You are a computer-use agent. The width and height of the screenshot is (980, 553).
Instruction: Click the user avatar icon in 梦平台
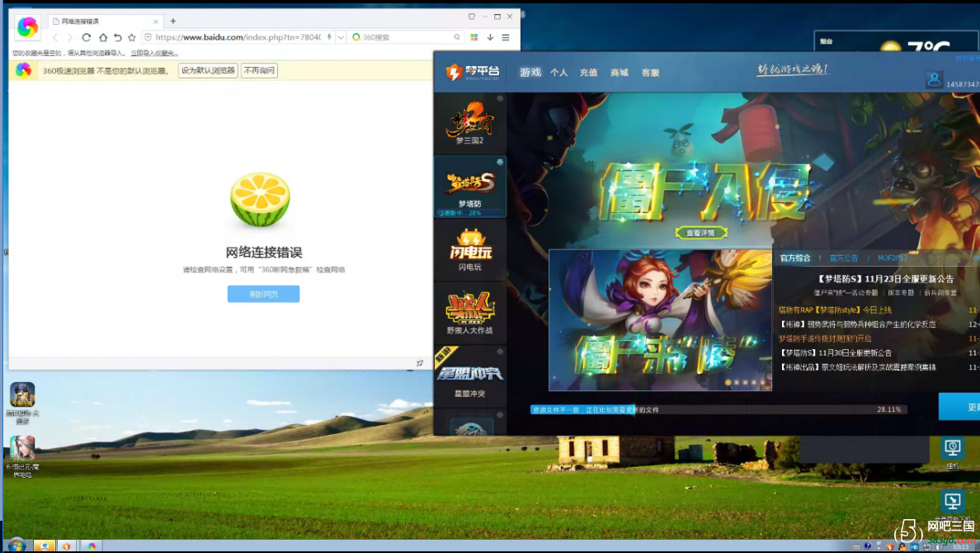click(x=934, y=80)
